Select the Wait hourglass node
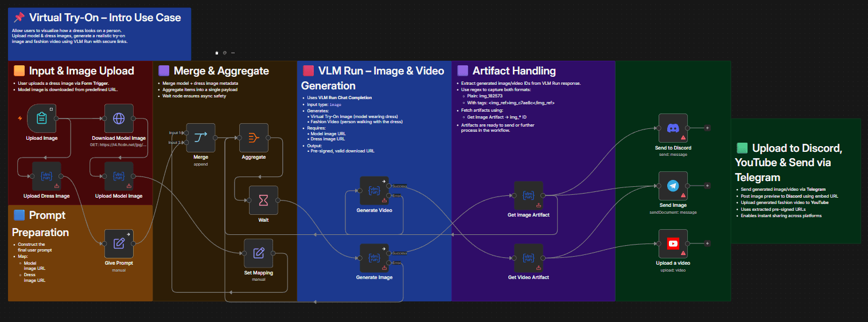 pos(263,200)
